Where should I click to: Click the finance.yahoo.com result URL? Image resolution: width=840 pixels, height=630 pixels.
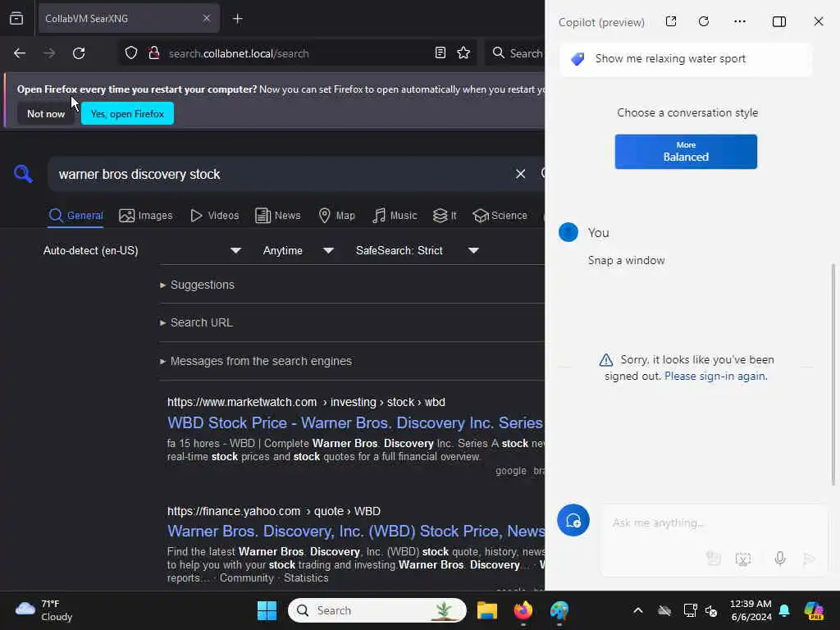point(274,511)
